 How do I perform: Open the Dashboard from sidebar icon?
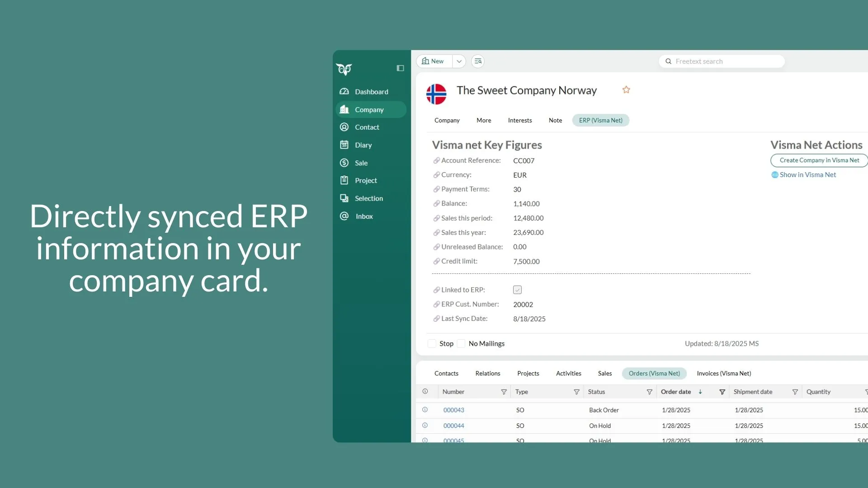344,92
